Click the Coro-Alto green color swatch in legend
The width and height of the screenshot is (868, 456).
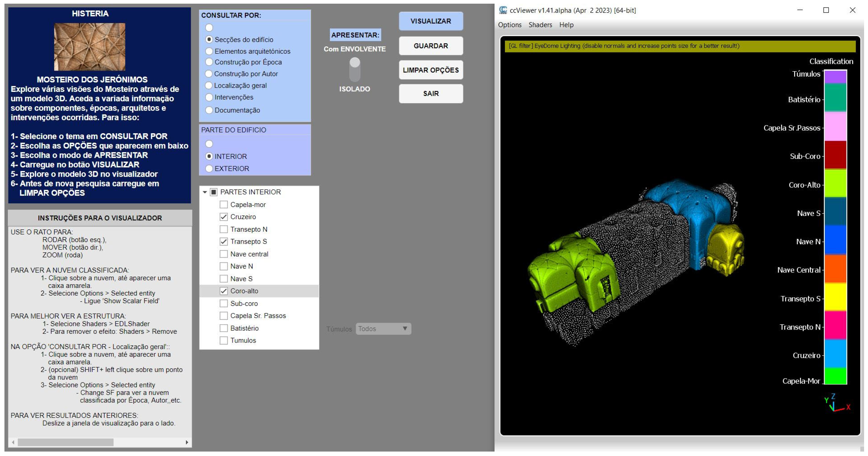point(835,183)
